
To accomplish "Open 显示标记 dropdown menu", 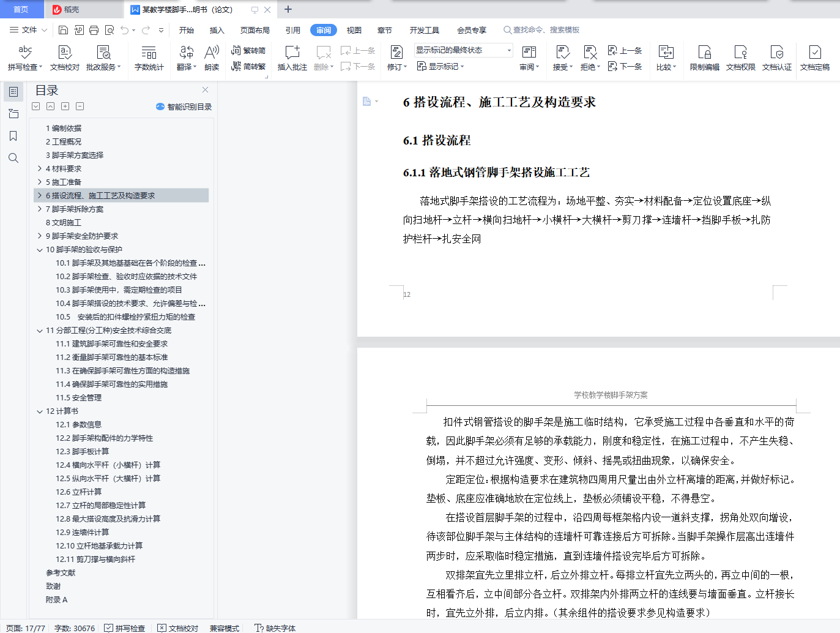I will coord(441,66).
